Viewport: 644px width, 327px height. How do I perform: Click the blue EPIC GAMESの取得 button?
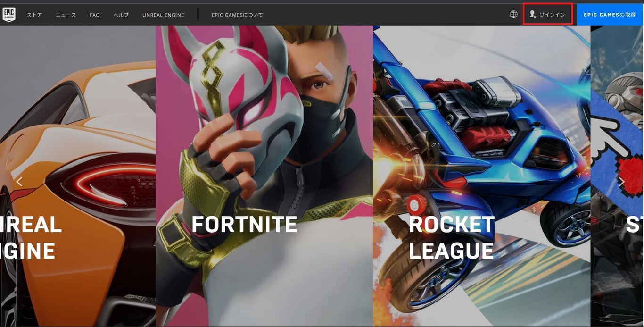click(x=610, y=15)
